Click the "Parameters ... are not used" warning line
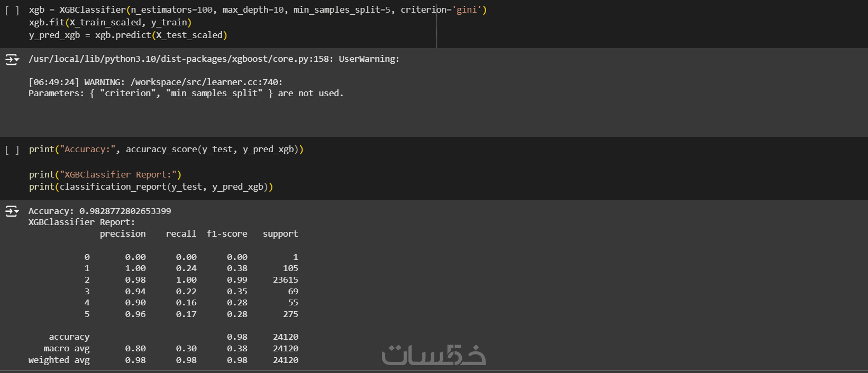This screenshot has height=373, width=868. click(186, 93)
